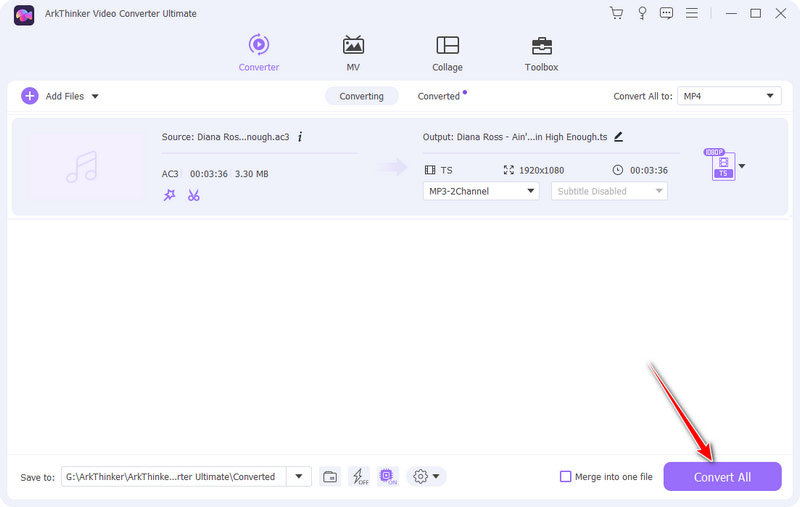Click the output file name text

click(515, 137)
